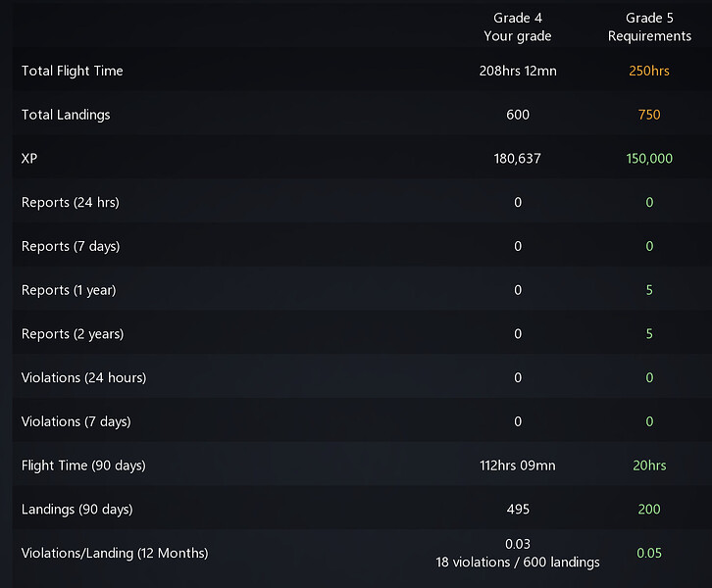
Task: Select the Reports (2 years) label
Action: pyautogui.click(x=73, y=334)
